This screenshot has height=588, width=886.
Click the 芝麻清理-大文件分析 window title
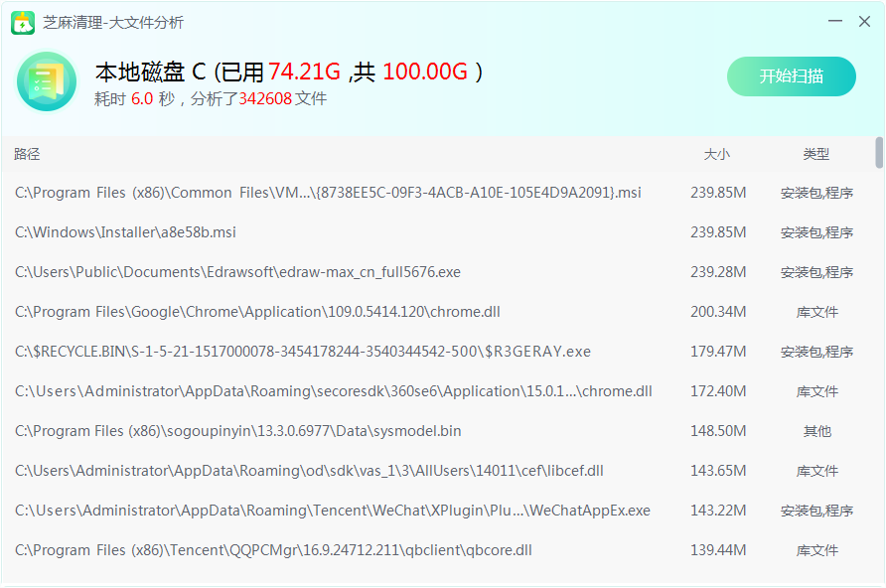pos(113,23)
